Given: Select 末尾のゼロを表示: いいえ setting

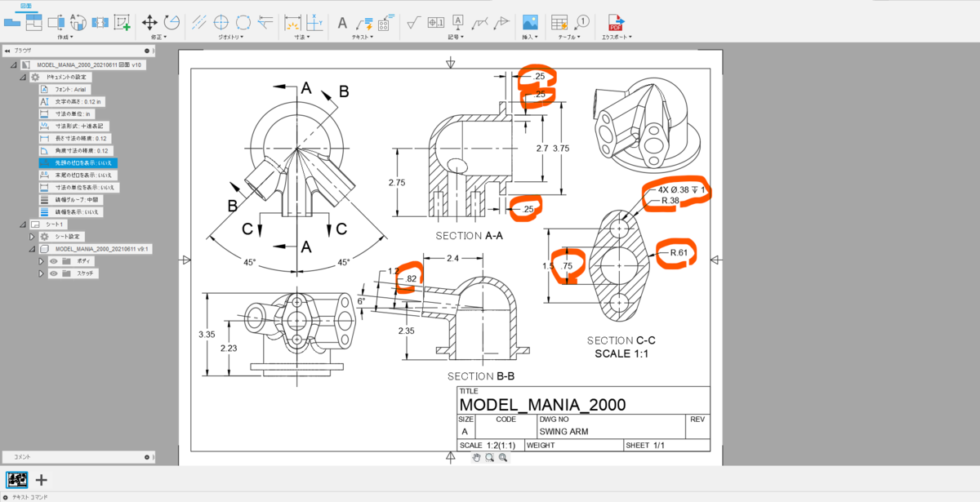Looking at the screenshot, I should 78,175.
